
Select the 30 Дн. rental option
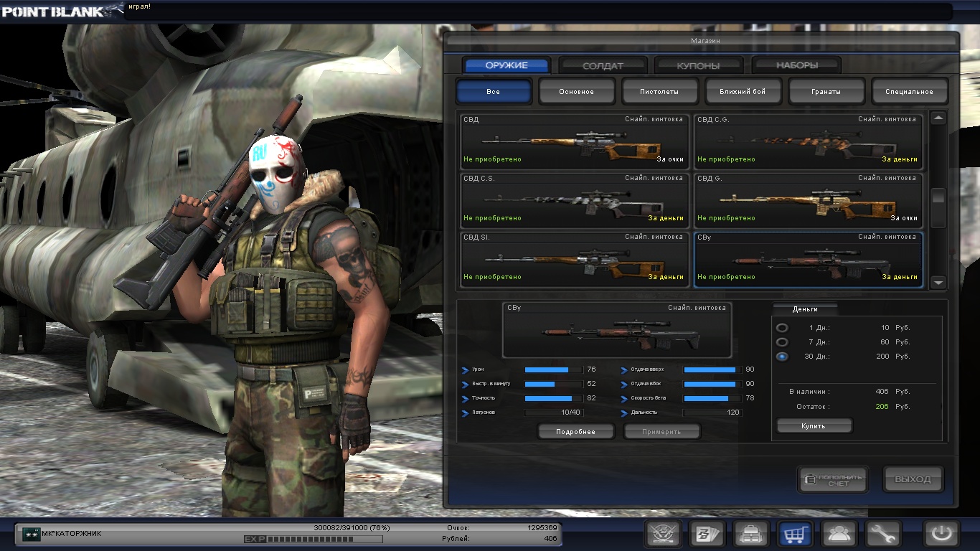click(782, 357)
